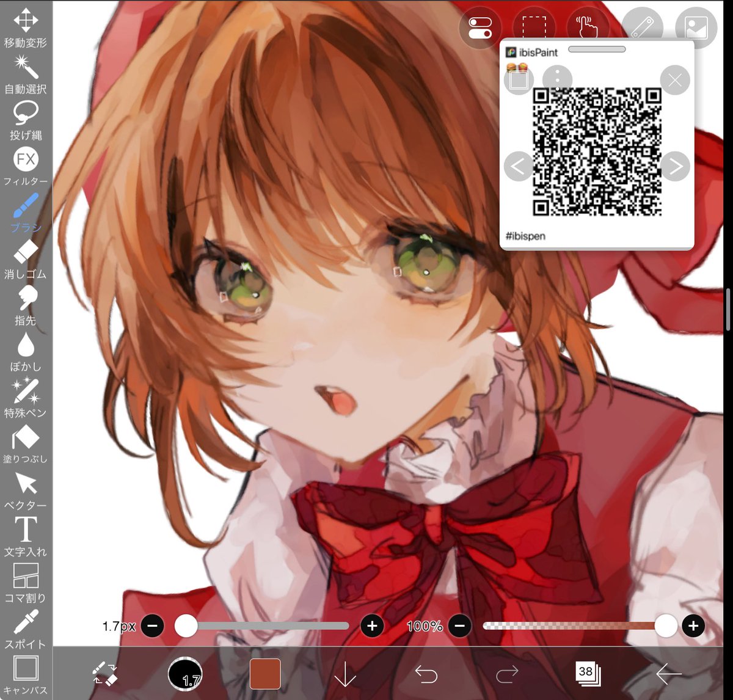Screen dimensions: 733x700
Task: Undo the last stroke
Action: [426, 674]
